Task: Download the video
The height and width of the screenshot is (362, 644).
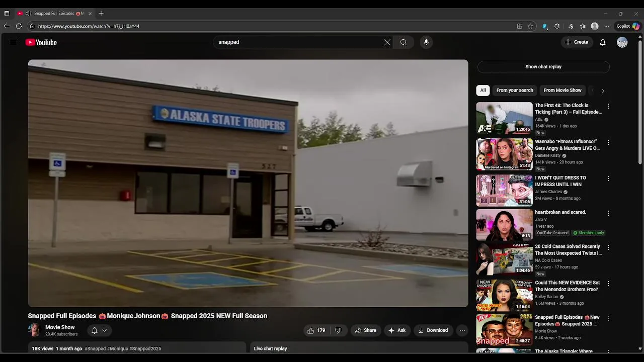Action: (433, 330)
